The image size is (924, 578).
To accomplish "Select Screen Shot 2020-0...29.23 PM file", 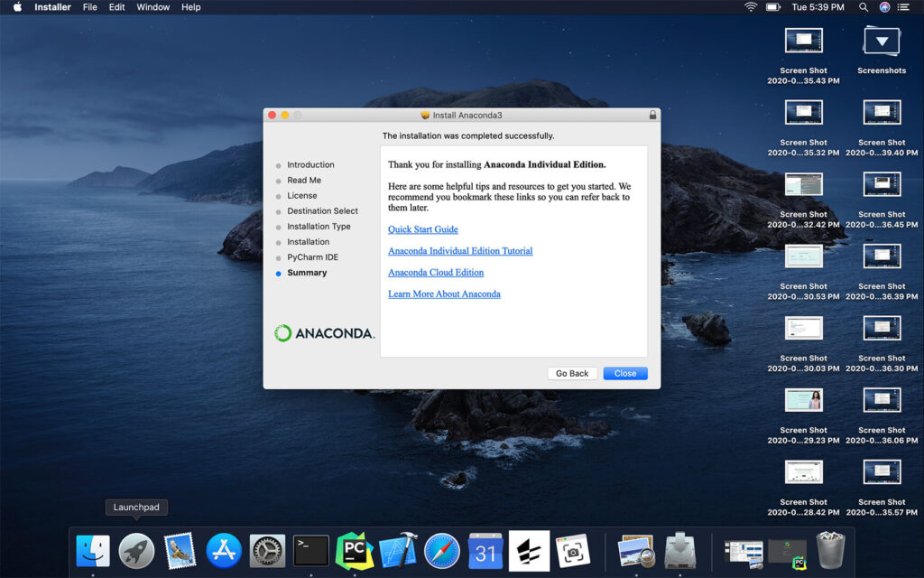I will point(803,400).
